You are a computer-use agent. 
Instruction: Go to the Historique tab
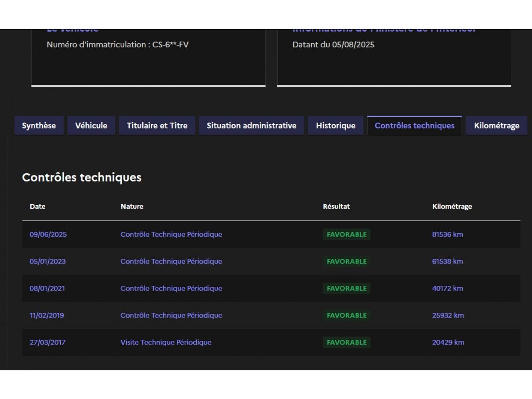click(x=335, y=126)
